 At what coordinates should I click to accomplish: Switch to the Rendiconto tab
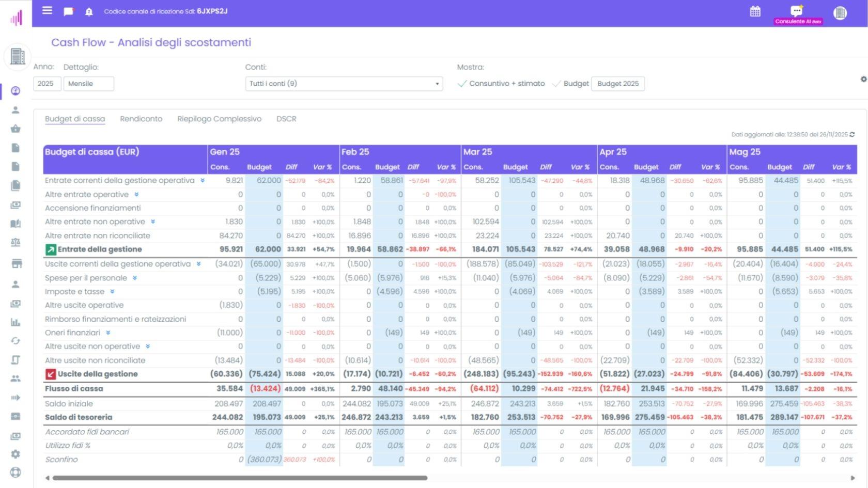pyautogui.click(x=141, y=119)
